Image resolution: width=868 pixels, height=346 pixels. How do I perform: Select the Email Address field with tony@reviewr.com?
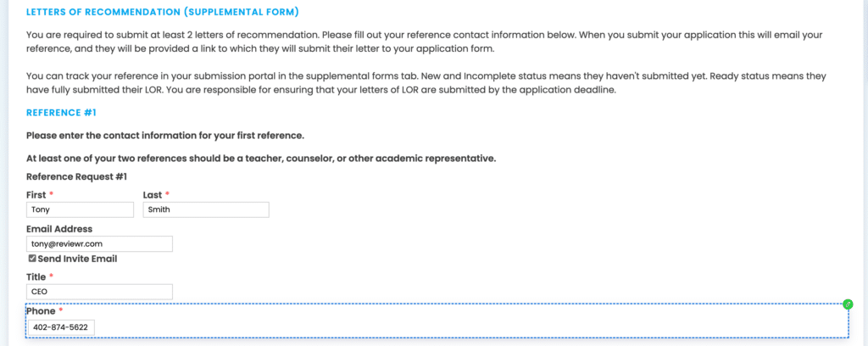(100, 243)
